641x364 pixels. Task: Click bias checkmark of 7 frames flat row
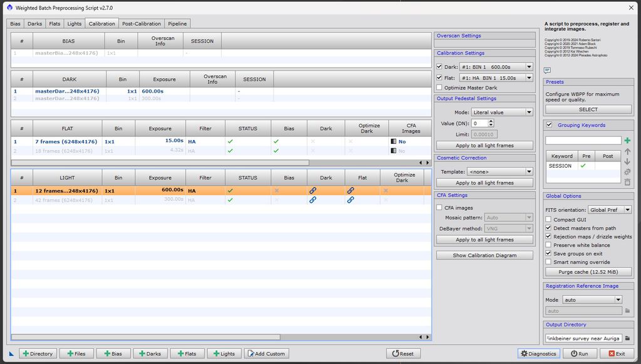click(x=276, y=141)
